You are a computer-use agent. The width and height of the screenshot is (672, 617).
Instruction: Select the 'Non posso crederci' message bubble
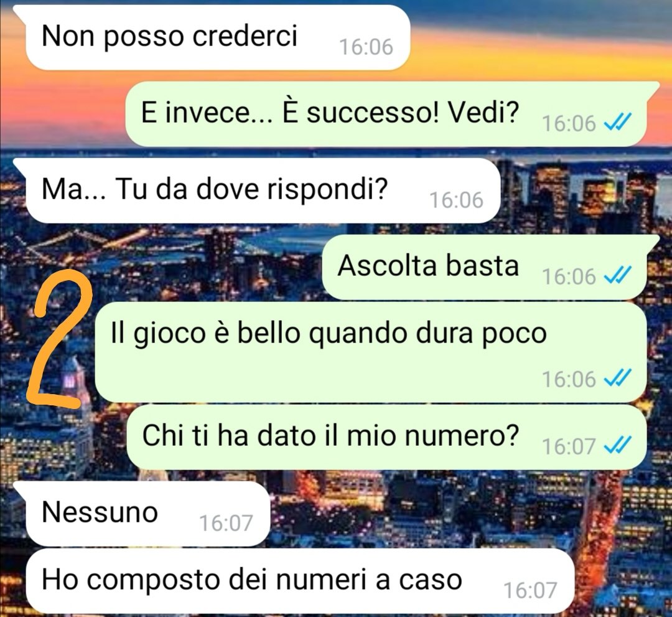click(x=218, y=37)
